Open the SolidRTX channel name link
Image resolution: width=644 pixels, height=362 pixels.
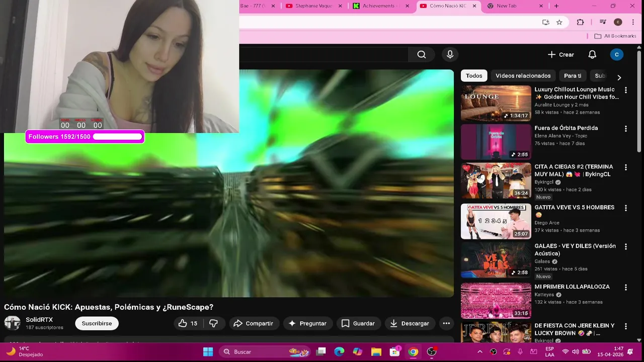(x=39, y=320)
